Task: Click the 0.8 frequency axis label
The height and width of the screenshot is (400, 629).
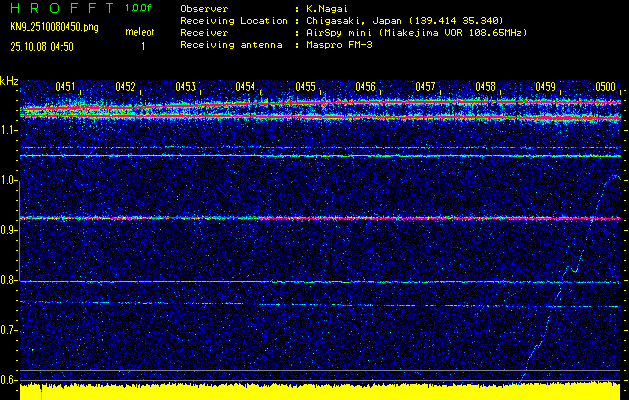Action: click(x=9, y=281)
